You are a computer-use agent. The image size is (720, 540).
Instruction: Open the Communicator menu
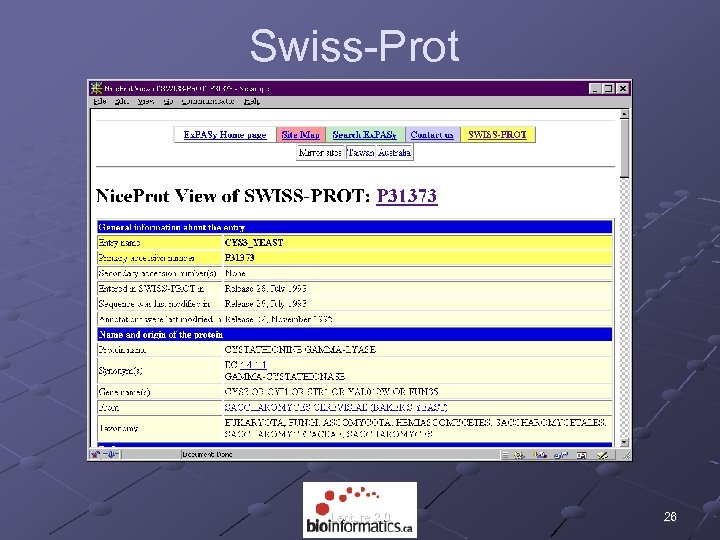point(208,101)
